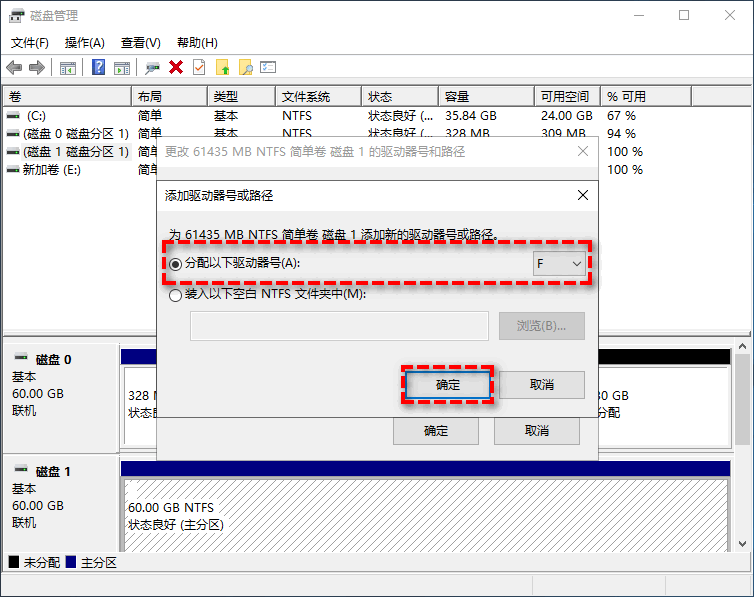Click the properties checkmark page icon

[x=199, y=67]
